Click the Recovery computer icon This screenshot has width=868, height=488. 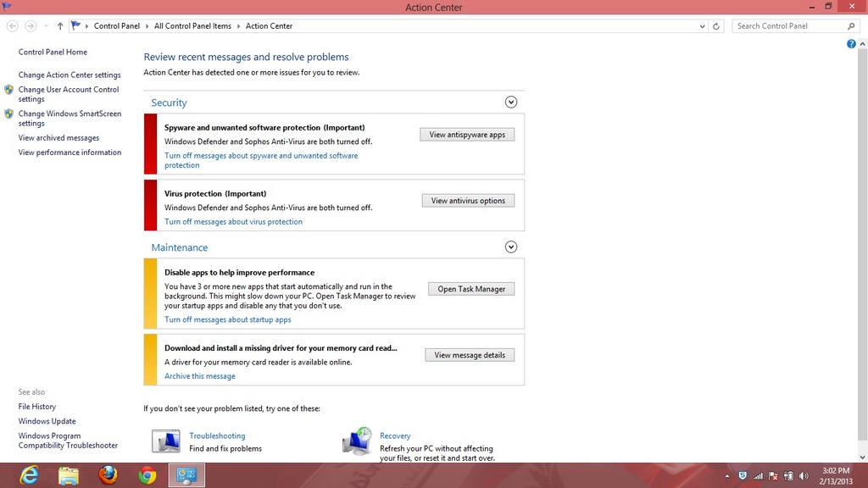click(357, 441)
